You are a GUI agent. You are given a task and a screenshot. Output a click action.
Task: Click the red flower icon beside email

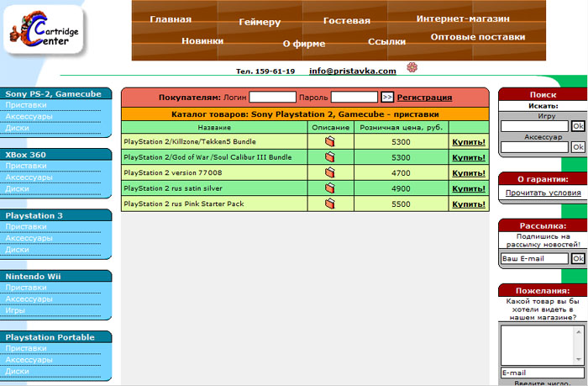click(x=411, y=67)
